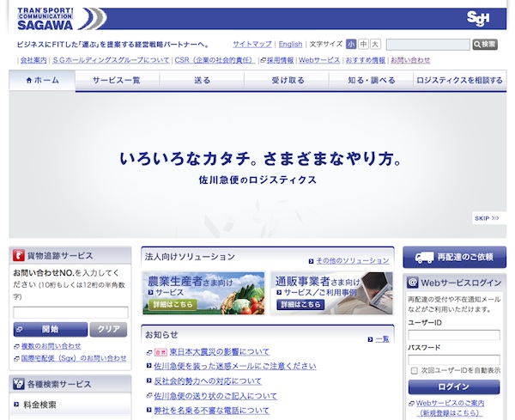The image size is (515, 420).
Task: Click the SGH logo in header
Action: [x=478, y=19]
